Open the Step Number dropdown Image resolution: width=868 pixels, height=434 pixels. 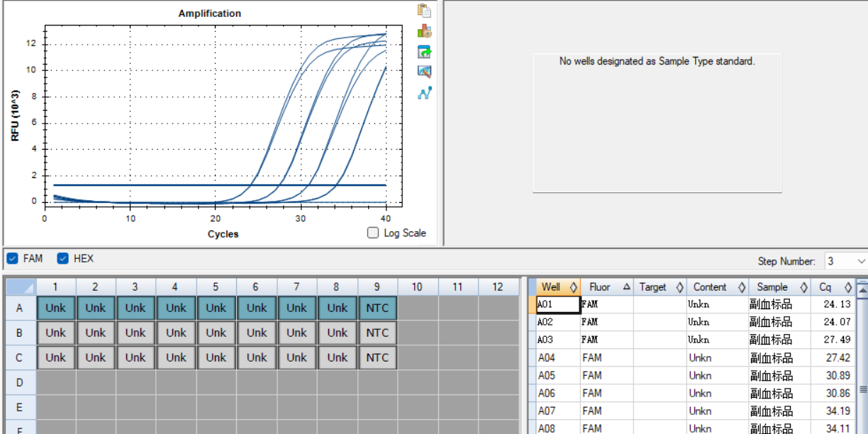tap(846, 261)
